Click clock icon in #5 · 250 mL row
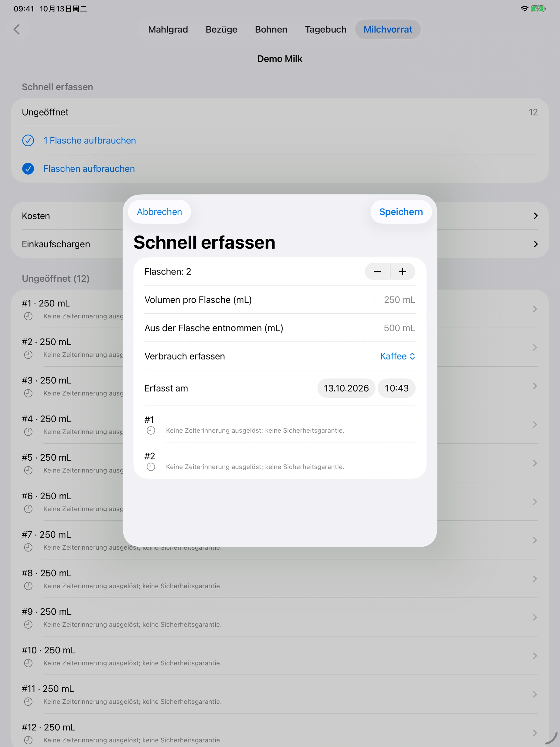 pos(28,470)
